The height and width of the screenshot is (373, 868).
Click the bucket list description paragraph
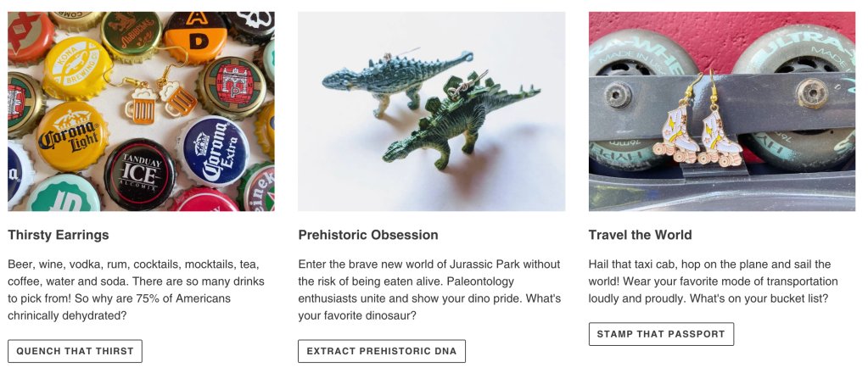[713, 281]
